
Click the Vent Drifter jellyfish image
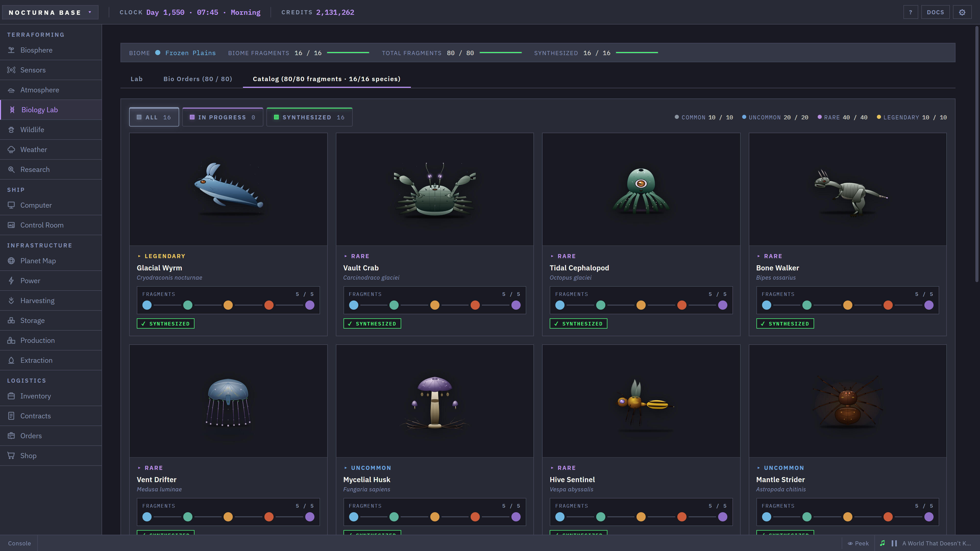coord(228,401)
